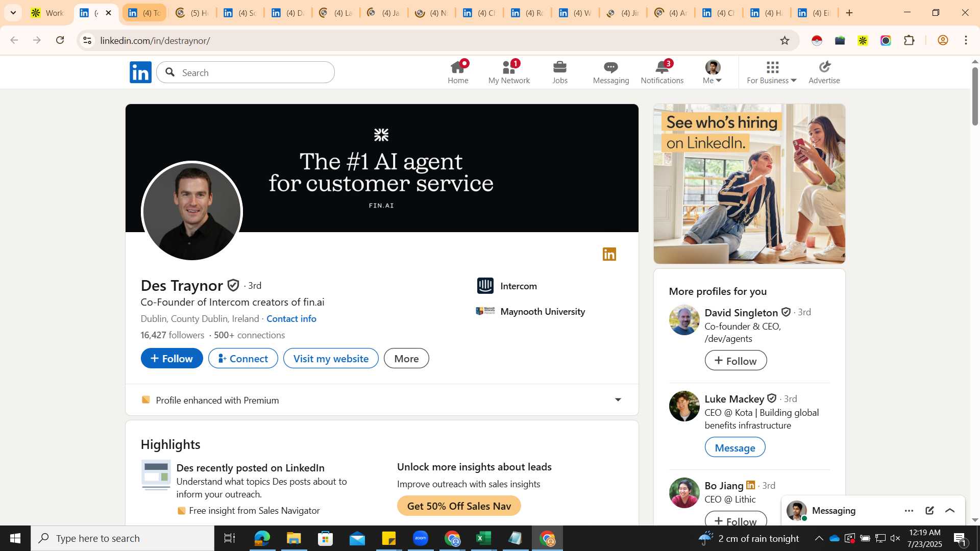This screenshot has width=980, height=551.
Task: Open the Windows Start menu
Action: click(x=15, y=538)
